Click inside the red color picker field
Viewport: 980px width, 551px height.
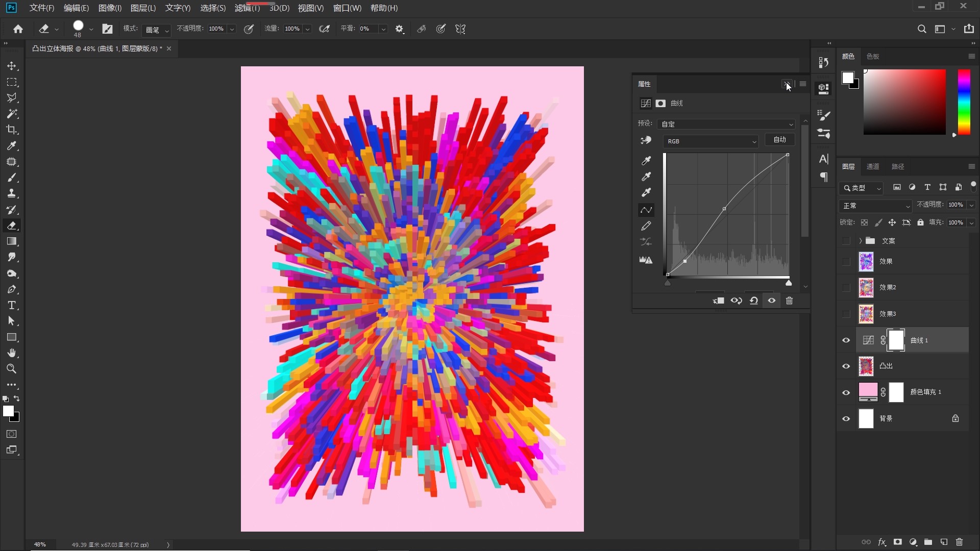[904, 102]
